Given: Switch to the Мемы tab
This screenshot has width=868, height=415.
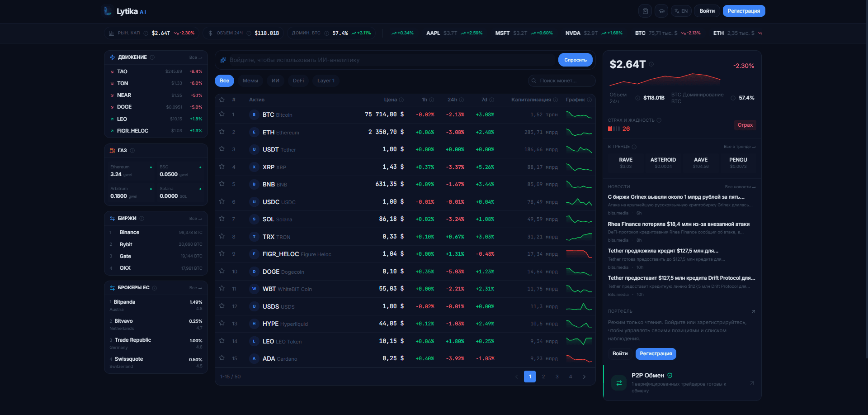Looking at the screenshot, I should click(250, 80).
